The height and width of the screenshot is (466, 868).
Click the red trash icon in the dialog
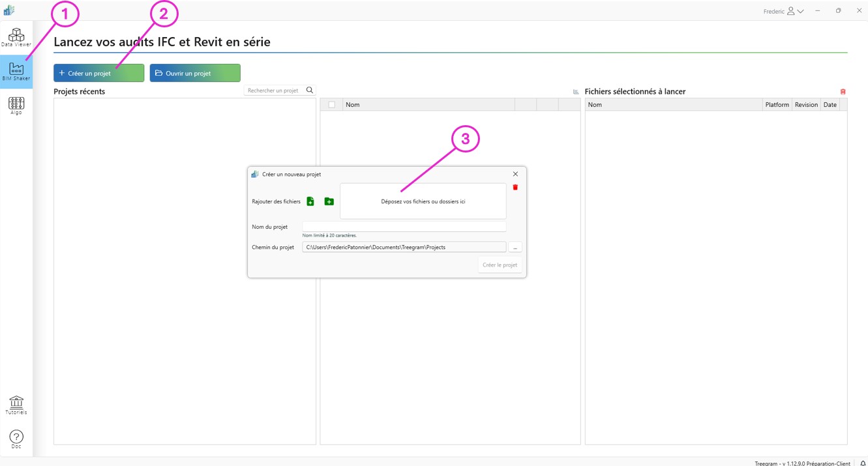point(515,187)
